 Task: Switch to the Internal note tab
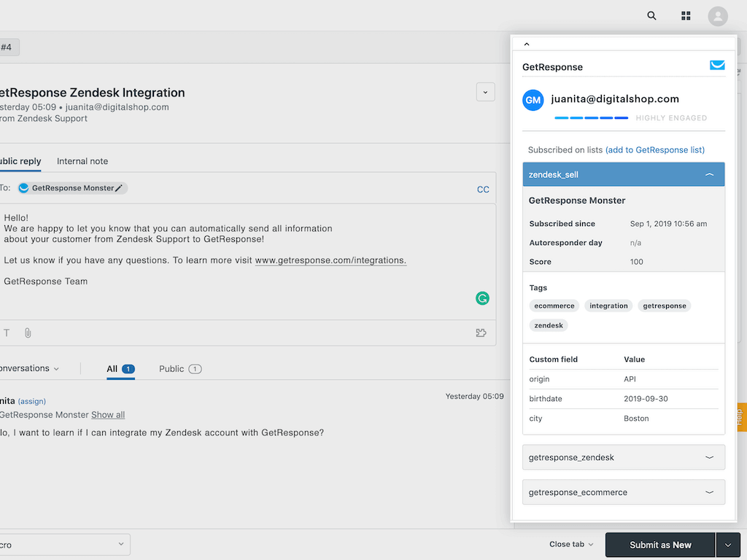point(82,161)
